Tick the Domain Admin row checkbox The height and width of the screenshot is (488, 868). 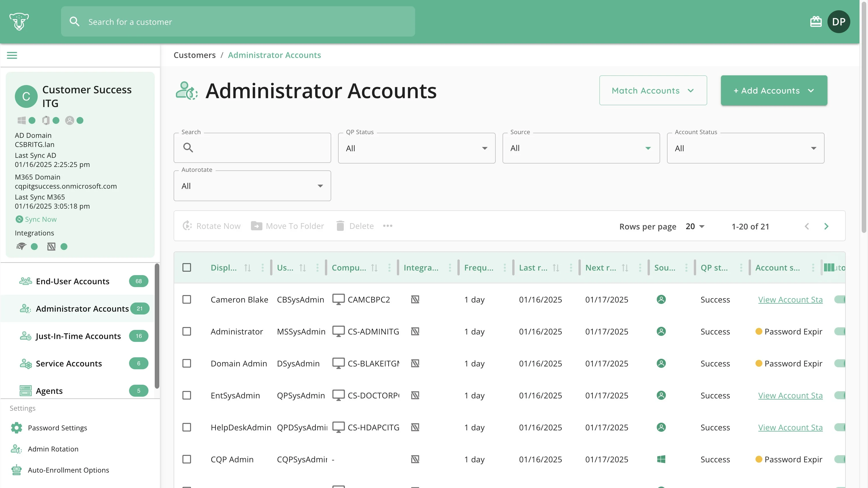(x=187, y=363)
